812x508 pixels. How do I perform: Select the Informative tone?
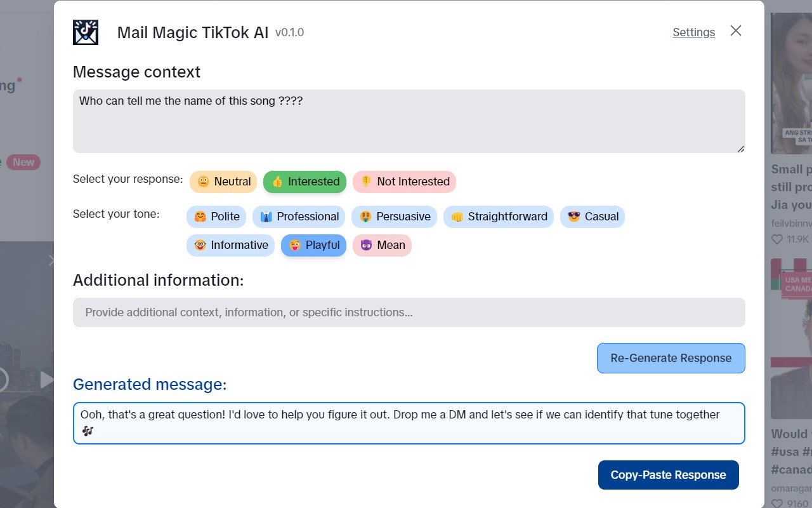[x=230, y=245]
